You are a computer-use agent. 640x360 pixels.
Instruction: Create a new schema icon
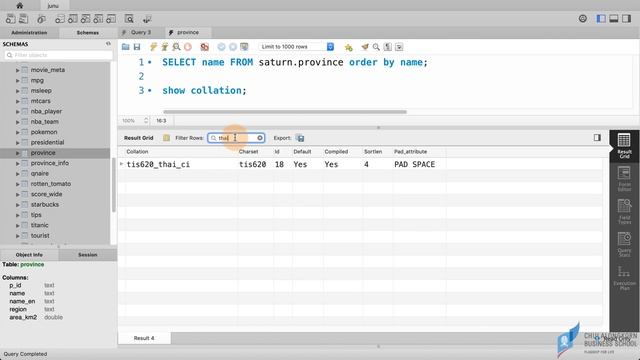[x=60, y=19]
